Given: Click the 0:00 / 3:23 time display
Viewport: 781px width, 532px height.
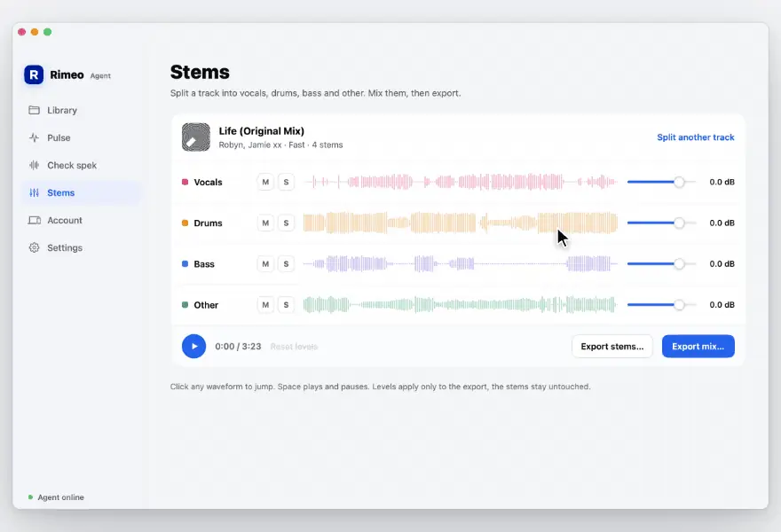Looking at the screenshot, I should pos(238,347).
